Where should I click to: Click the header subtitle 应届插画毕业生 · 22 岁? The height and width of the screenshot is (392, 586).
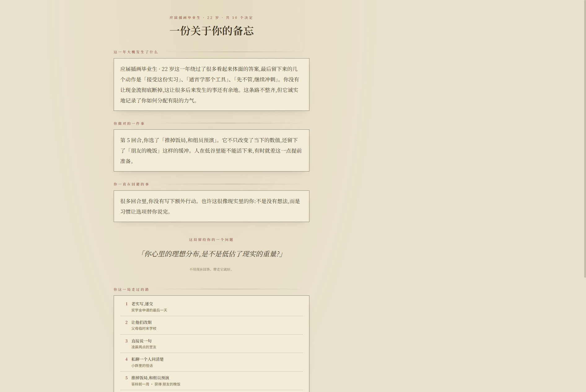(194, 18)
